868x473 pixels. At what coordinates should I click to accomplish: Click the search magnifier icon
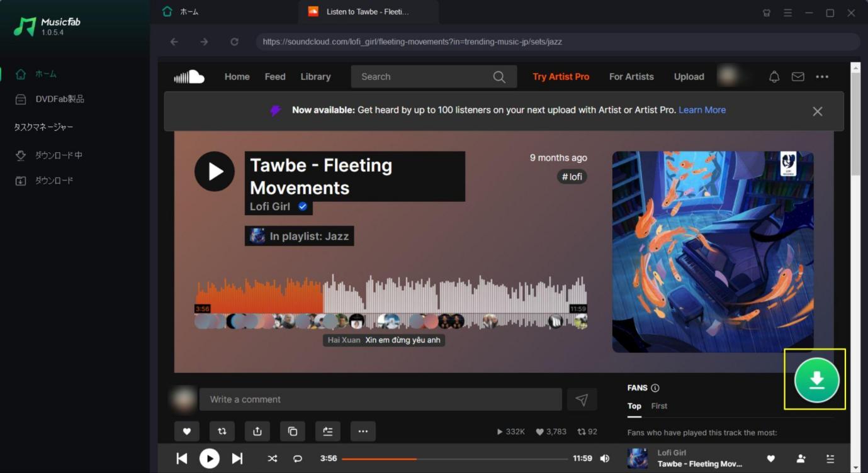click(x=499, y=77)
